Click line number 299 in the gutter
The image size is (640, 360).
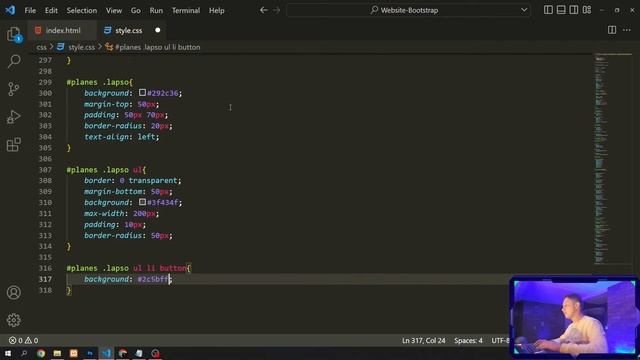(x=45, y=82)
